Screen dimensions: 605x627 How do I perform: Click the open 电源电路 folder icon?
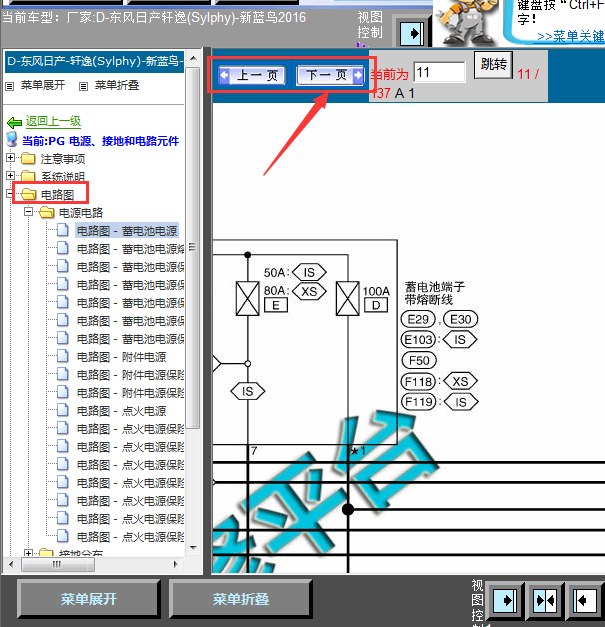(x=47, y=212)
